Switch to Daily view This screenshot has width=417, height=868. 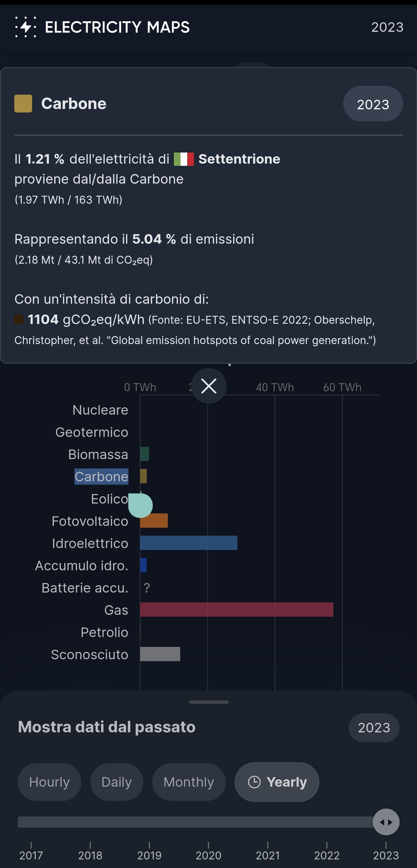[x=117, y=782]
